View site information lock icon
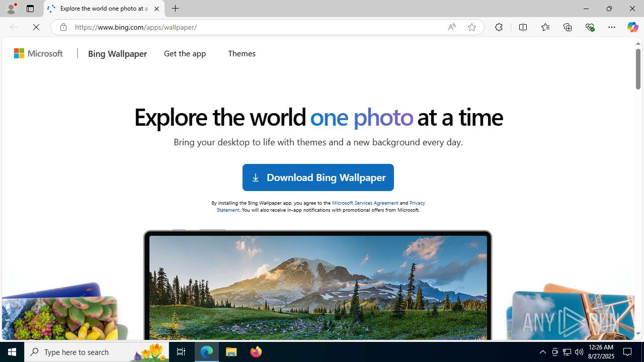 click(x=63, y=27)
